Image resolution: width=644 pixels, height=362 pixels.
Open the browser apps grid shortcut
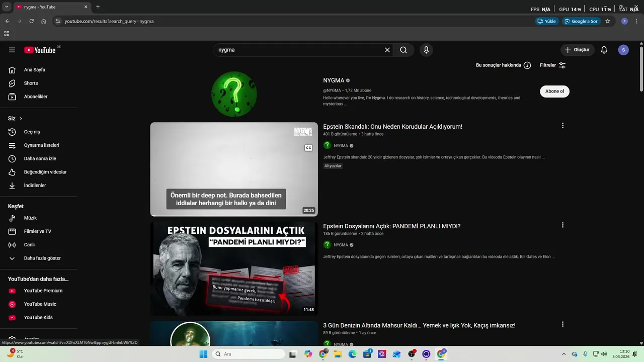7,34
